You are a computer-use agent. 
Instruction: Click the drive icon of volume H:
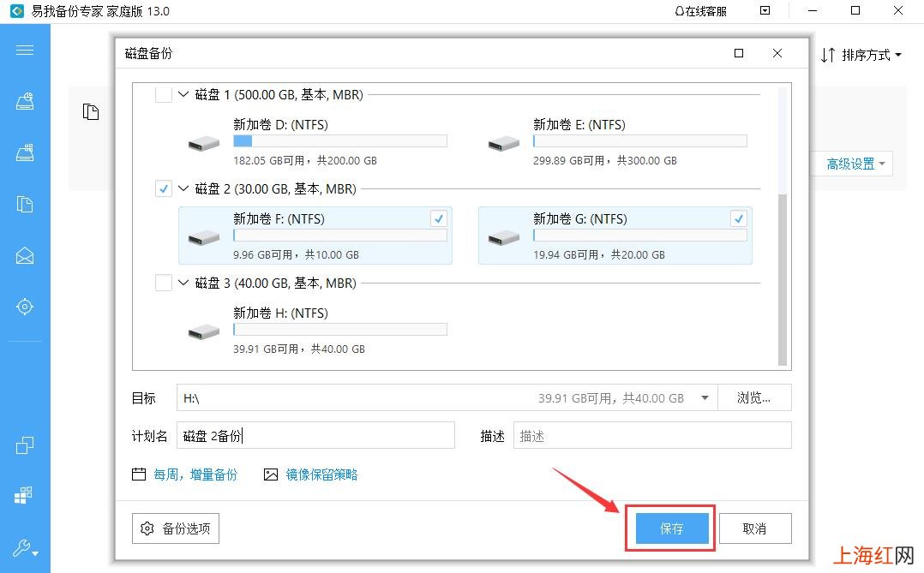[204, 331]
